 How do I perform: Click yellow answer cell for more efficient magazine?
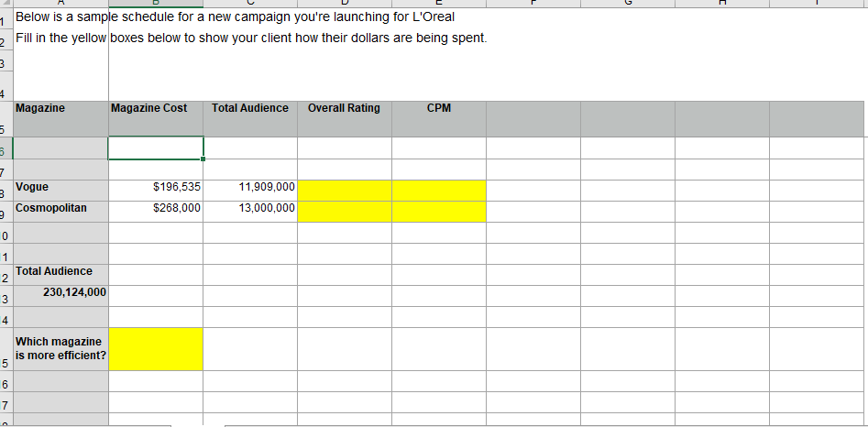point(156,349)
